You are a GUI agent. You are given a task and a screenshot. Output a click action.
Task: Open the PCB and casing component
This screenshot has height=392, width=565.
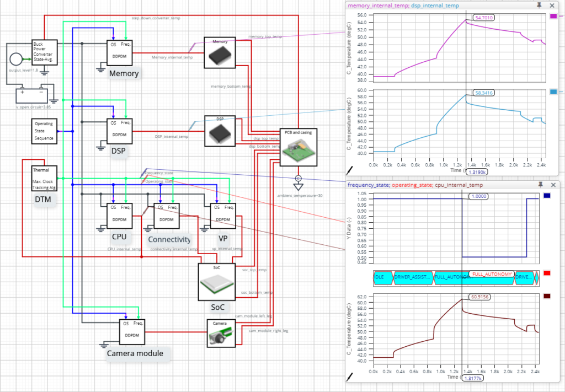coord(300,147)
